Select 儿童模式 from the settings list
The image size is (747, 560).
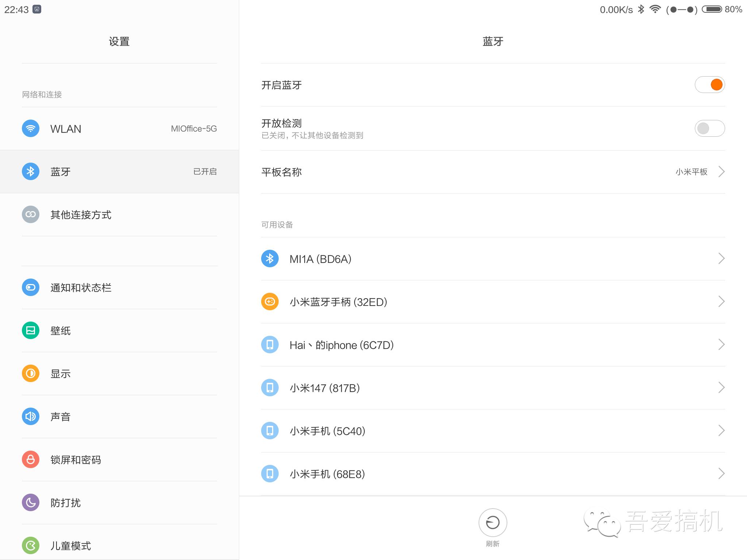(x=71, y=546)
